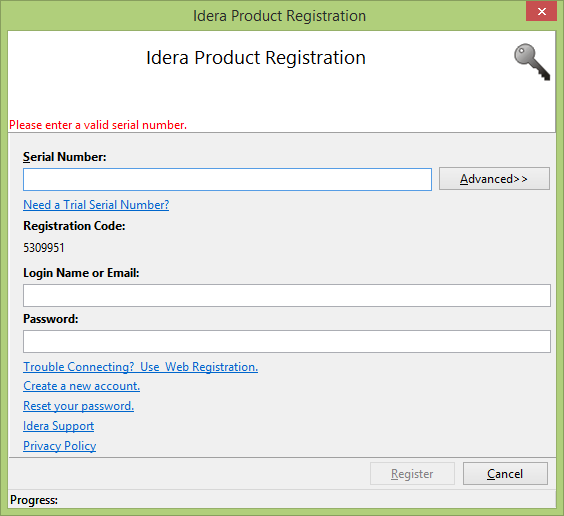
Task: Close the Idera Product Registration dialog
Action: pos(541,12)
